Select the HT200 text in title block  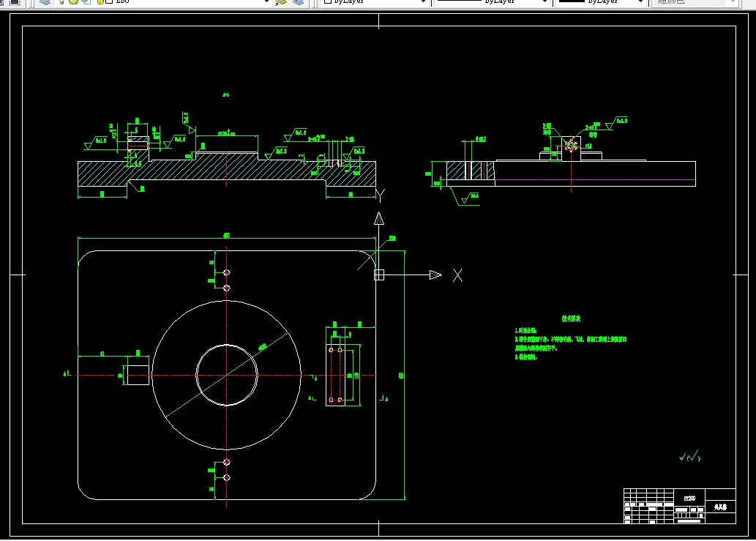pyautogui.click(x=689, y=498)
